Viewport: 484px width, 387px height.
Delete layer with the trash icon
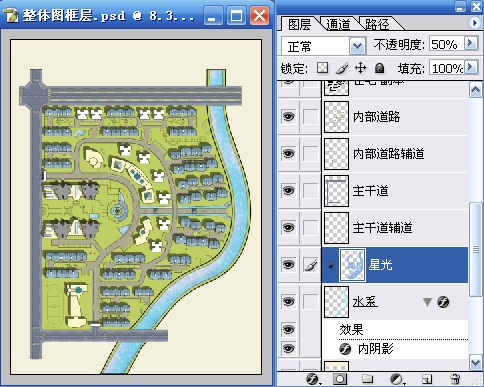(455, 379)
